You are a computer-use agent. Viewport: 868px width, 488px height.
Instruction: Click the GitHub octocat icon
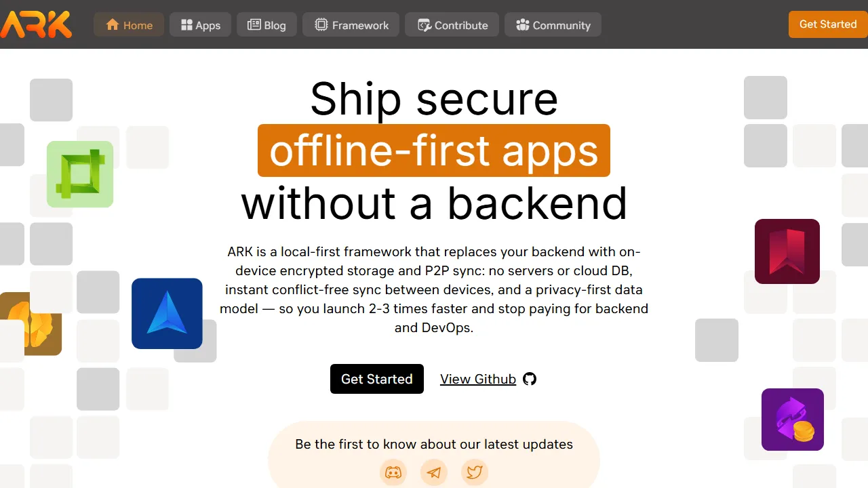point(530,379)
